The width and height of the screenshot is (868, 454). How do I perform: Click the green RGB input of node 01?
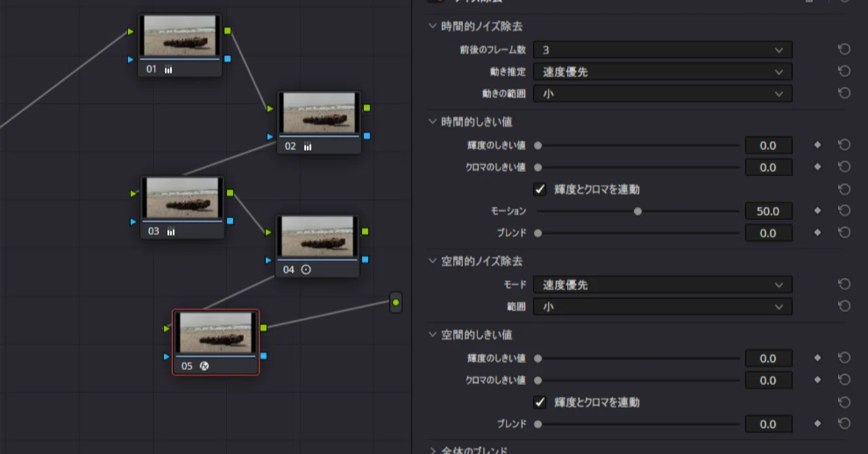coord(131,31)
